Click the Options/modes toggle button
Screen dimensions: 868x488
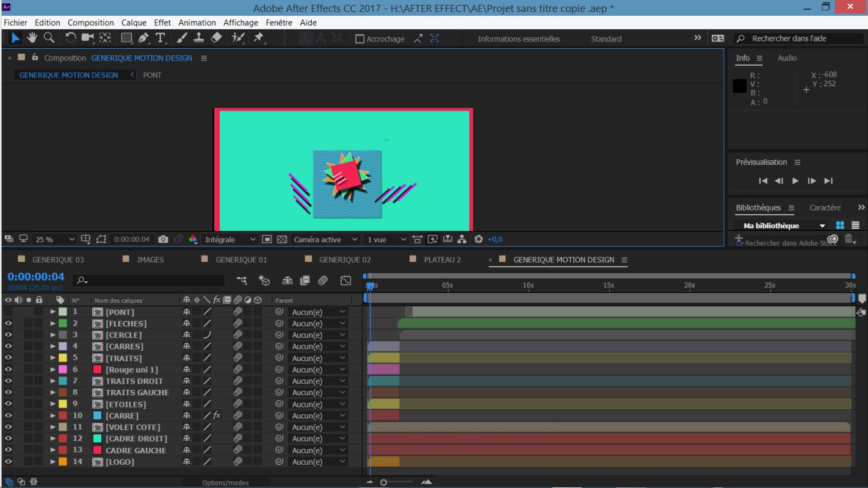pos(225,483)
